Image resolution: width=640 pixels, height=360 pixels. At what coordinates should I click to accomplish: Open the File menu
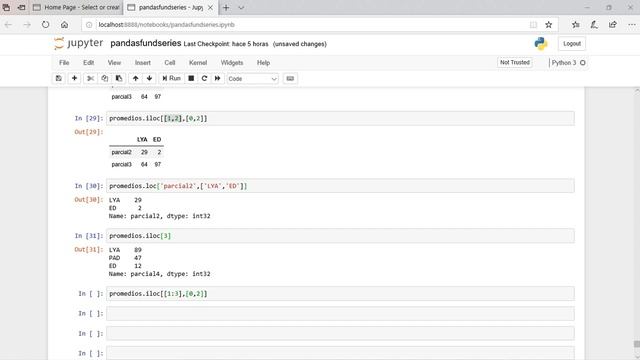pos(64,63)
